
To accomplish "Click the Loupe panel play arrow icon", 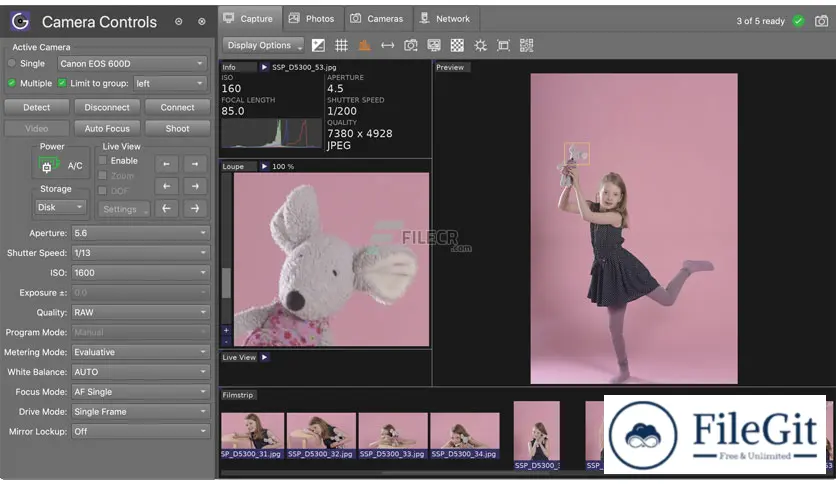I will pos(264,166).
